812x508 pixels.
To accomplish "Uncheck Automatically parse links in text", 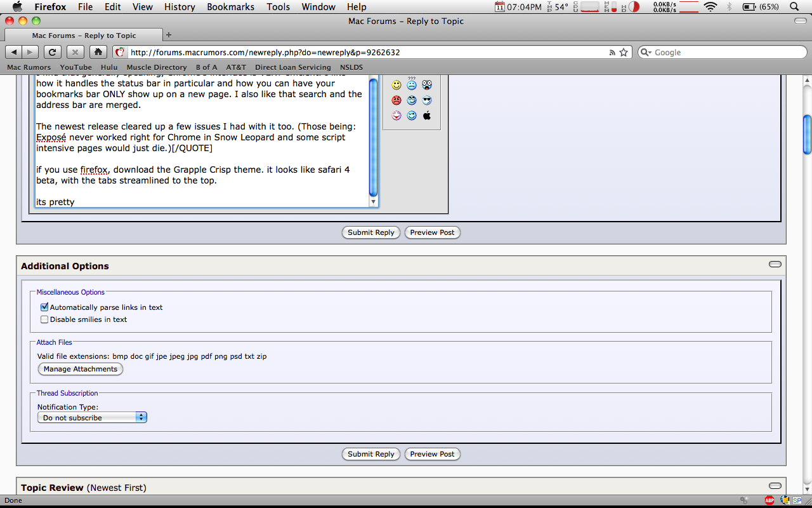I will click(x=44, y=307).
